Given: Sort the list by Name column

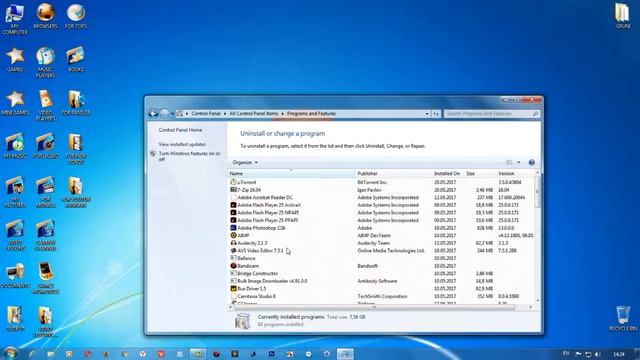Looking at the screenshot, I should pos(291,173).
